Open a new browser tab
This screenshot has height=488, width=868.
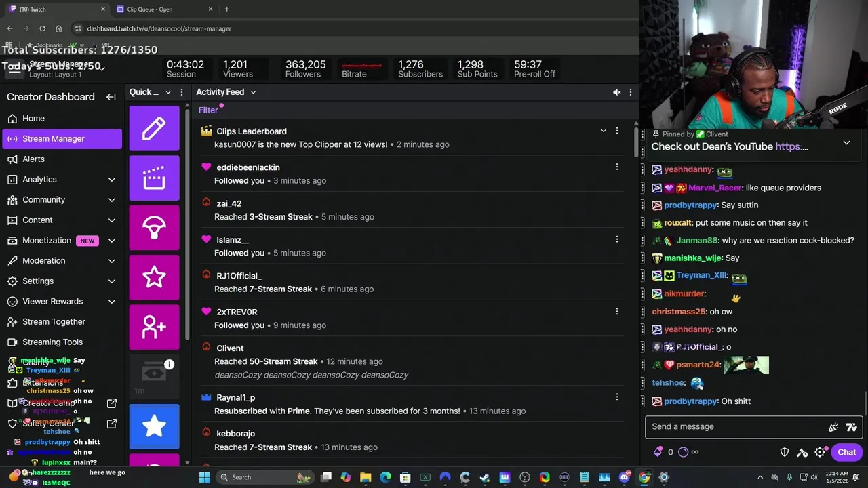pos(226,9)
